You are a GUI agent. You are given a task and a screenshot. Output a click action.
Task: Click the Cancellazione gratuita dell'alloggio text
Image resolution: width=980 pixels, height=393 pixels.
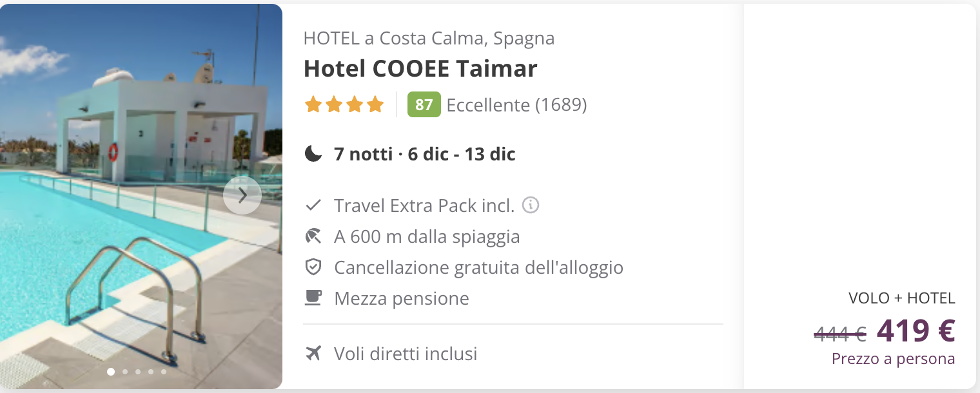478,267
